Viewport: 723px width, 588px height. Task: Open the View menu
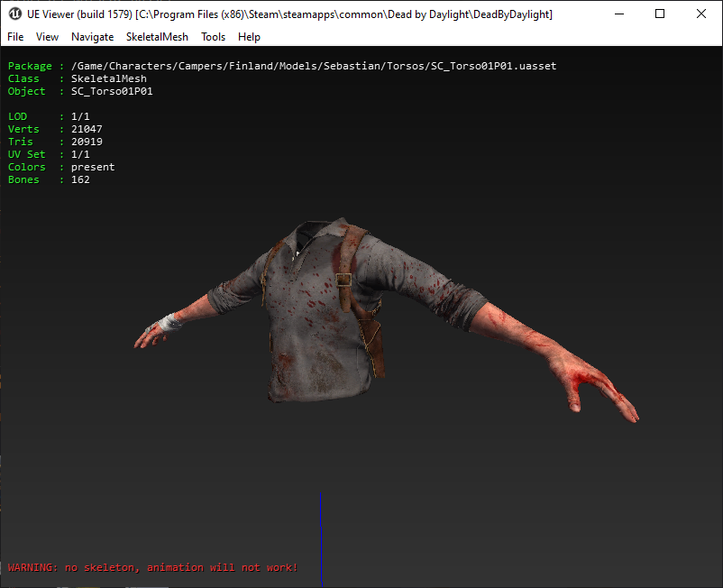(47, 37)
